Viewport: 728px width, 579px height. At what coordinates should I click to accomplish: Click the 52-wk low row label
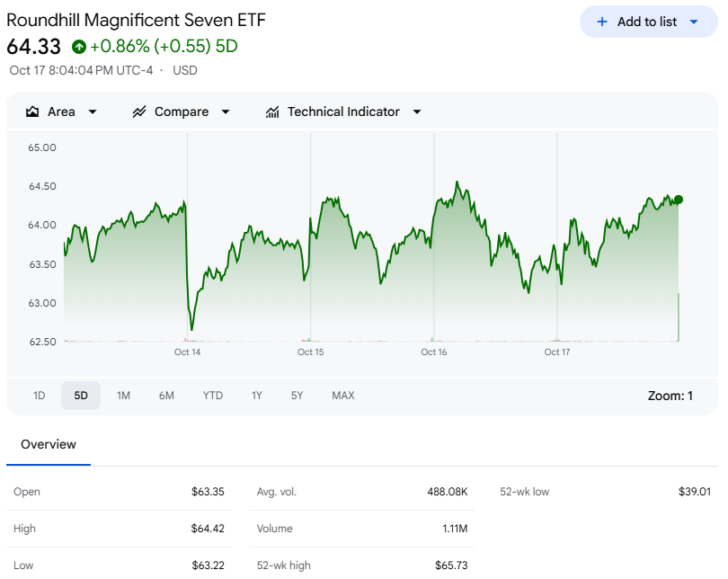(x=525, y=492)
